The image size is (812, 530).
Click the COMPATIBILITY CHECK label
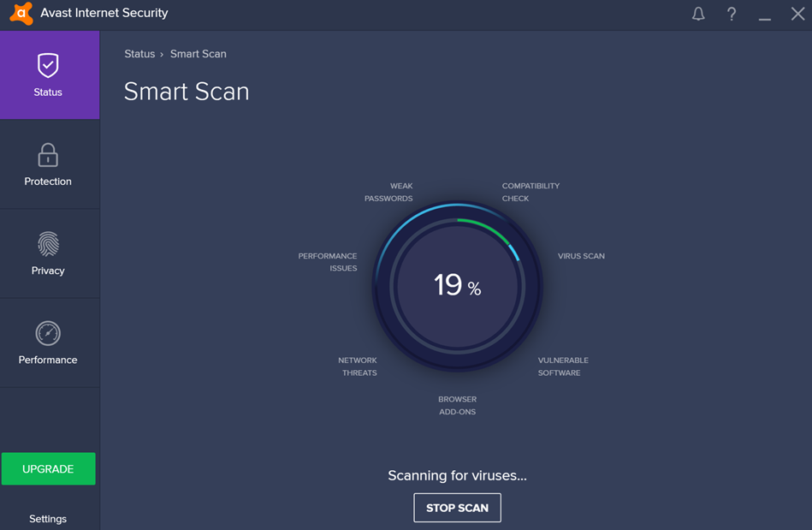[x=530, y=192]
